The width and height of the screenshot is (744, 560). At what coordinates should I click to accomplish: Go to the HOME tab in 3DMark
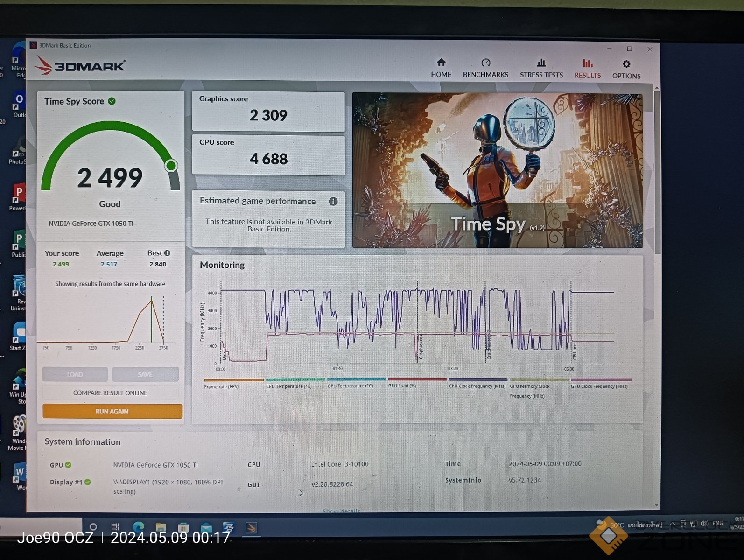point(441,68)
